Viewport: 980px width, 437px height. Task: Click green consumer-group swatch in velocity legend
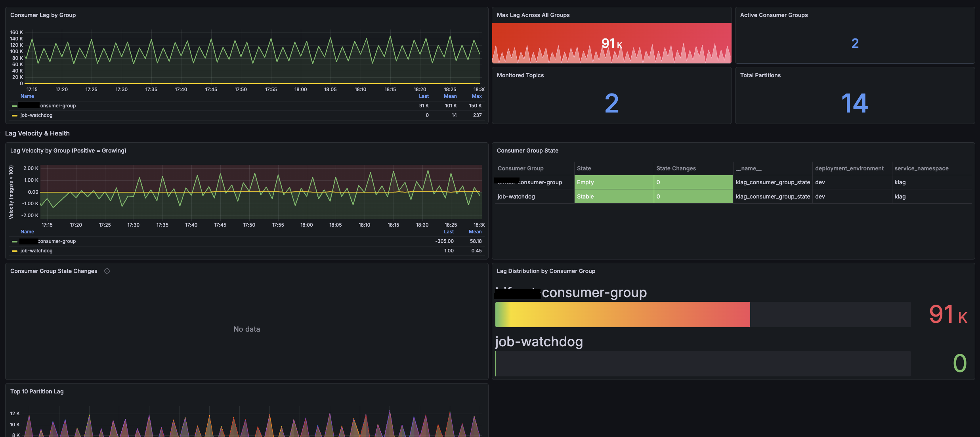pyautogui.click(x=15, y=242)
